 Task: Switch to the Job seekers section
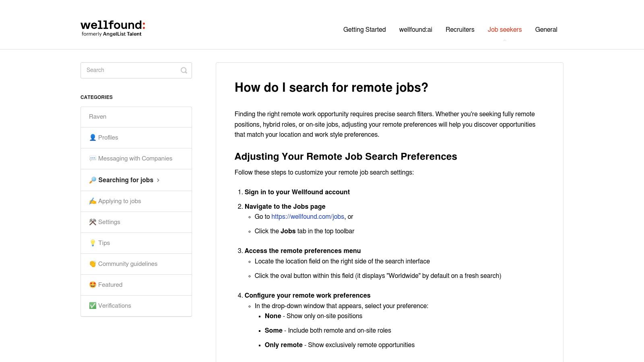point(504,29)
